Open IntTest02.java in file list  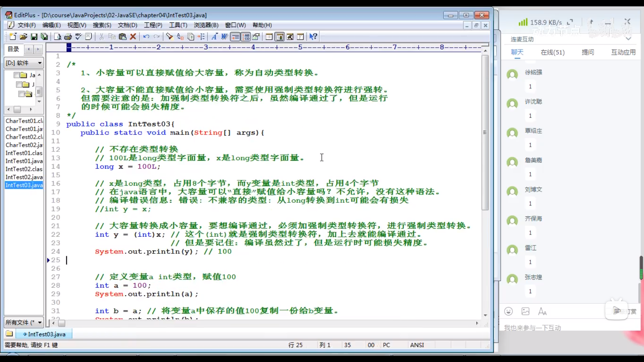pyautogui.click(x=24, y=177)
